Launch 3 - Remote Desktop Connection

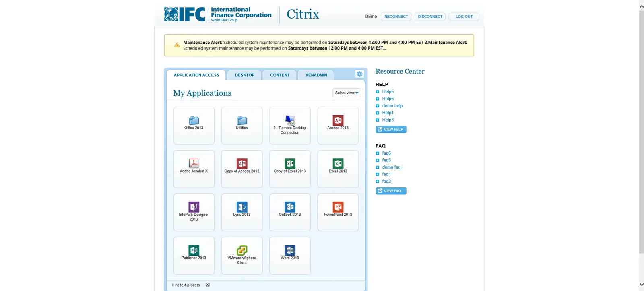(290, 126)
